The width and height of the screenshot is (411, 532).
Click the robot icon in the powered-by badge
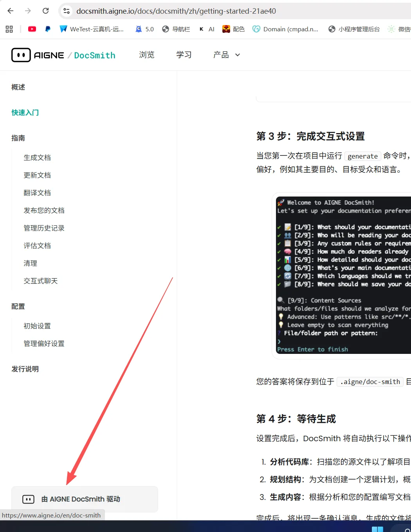pos(28,499)
